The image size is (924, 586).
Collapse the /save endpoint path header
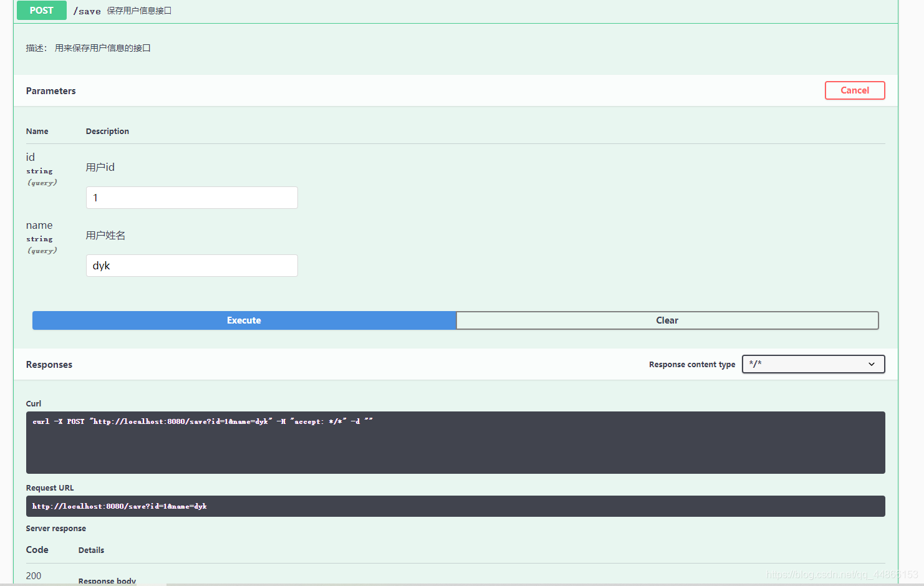87,11
